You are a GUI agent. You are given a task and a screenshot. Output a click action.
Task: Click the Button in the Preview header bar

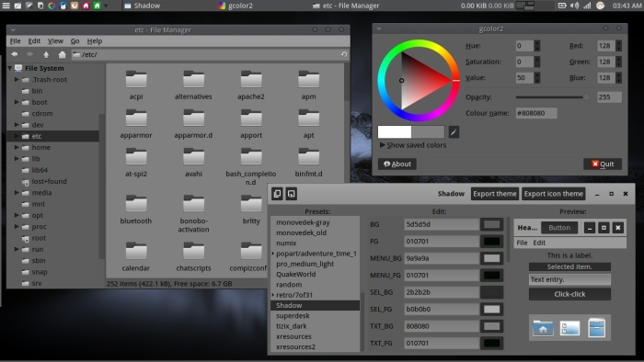pyautogui.click(x=559, y=228)
